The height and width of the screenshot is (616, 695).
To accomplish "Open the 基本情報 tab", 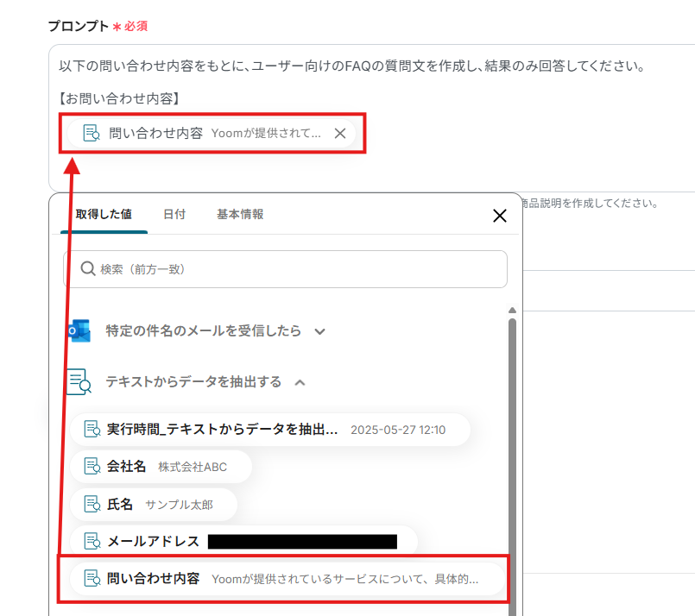I will [x=240, y=214].
